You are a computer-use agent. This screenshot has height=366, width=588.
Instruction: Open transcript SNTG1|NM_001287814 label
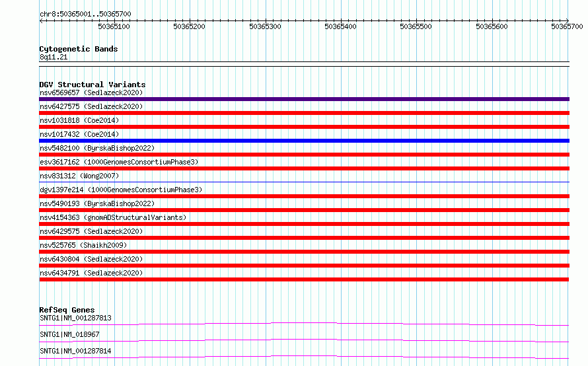[x=75, y=351]
